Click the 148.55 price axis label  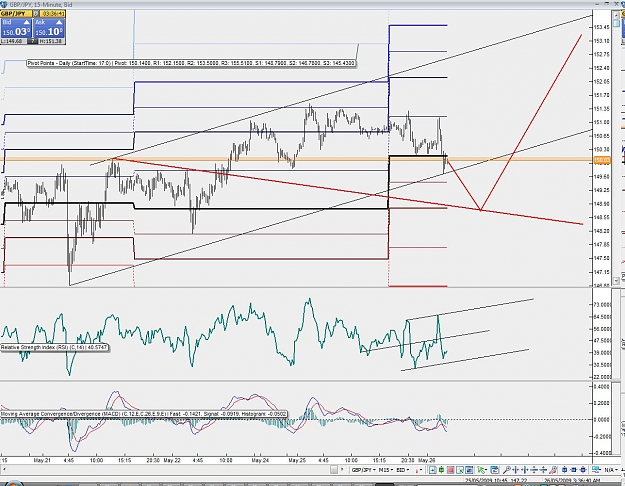point(602,217)
